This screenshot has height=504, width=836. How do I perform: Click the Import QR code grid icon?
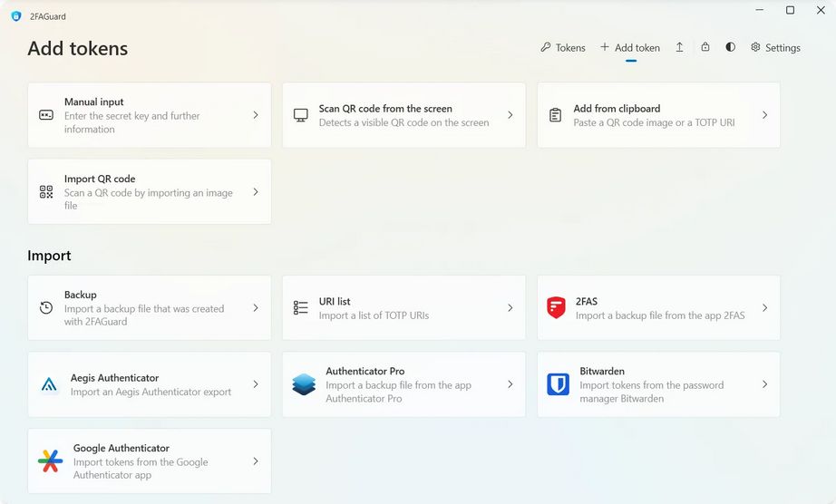[x=46, y=192]
